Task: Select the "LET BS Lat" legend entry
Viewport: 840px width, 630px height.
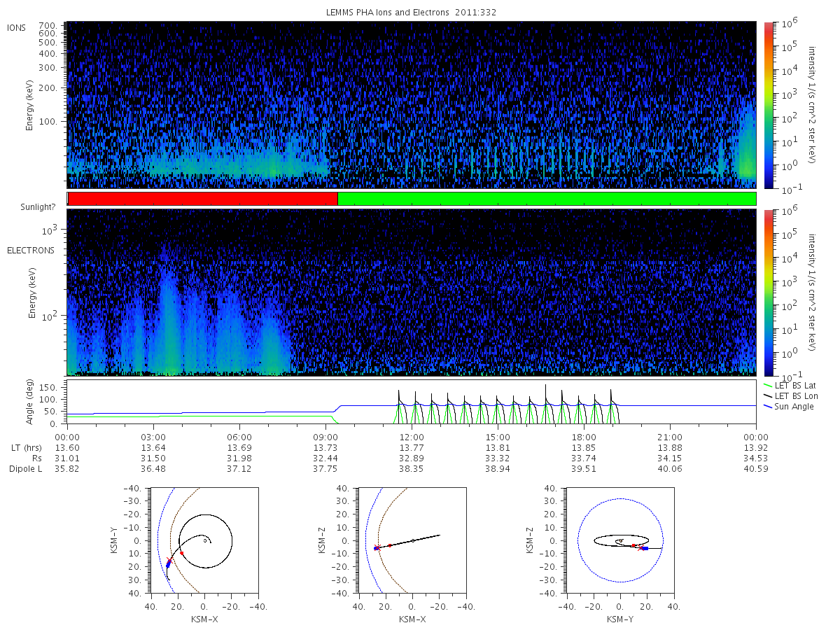Action: 790,386
